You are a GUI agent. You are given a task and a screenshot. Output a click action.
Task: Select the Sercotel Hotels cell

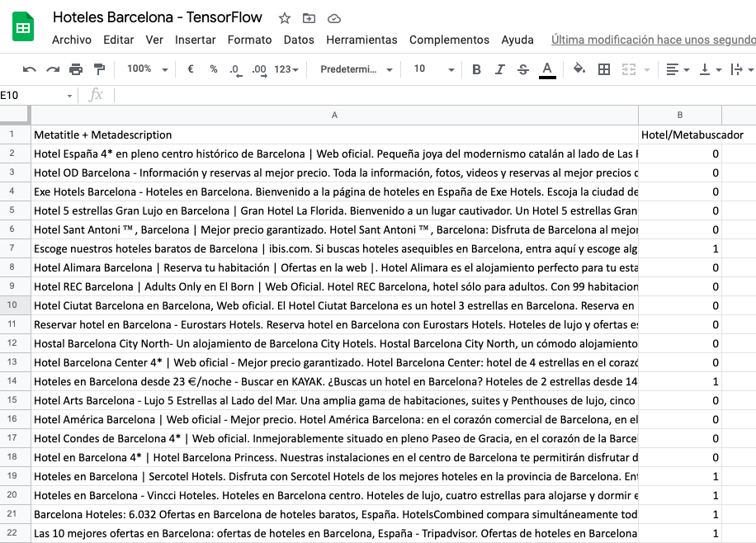point(334,476)
